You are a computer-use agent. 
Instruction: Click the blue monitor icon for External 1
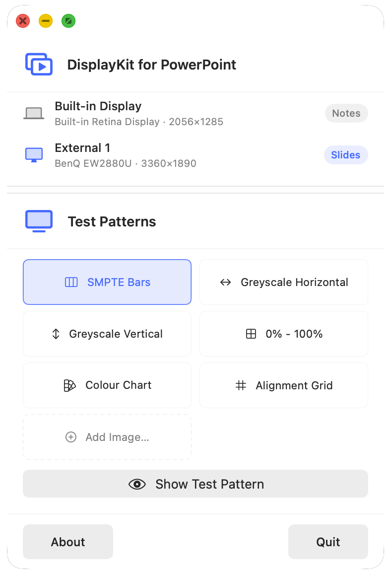point(34,155)
